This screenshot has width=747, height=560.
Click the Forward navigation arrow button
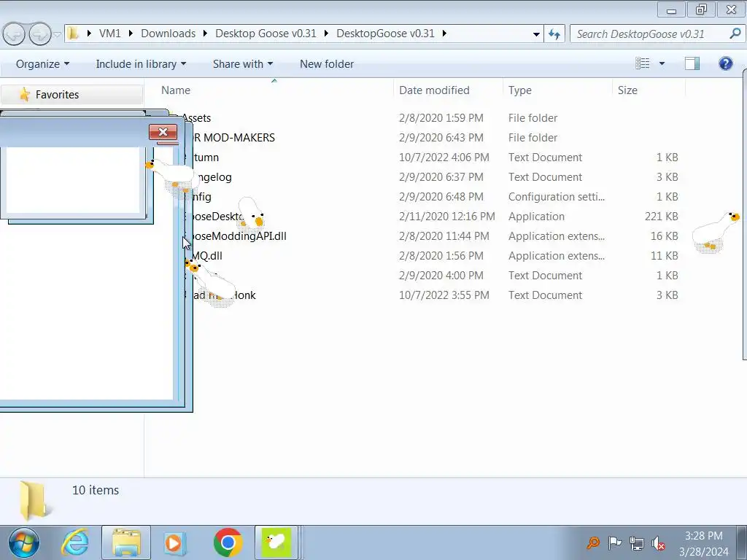40,34
